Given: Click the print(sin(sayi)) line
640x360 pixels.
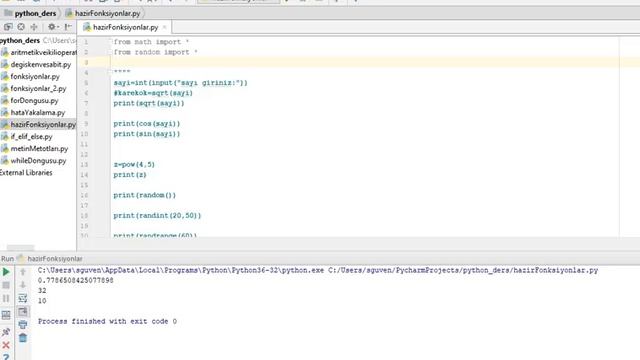Looking at the screenshot, I should click(x=147, y=133).
